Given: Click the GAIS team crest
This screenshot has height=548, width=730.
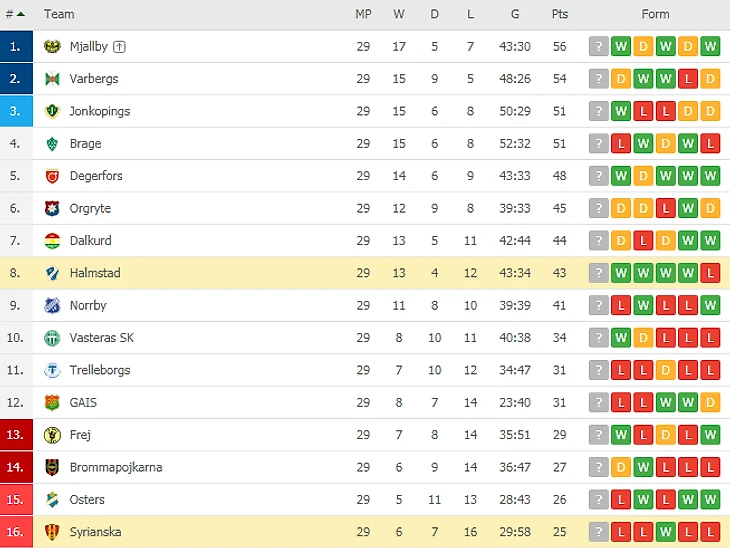Looking at the screenshot, I should tap(53, 403).
